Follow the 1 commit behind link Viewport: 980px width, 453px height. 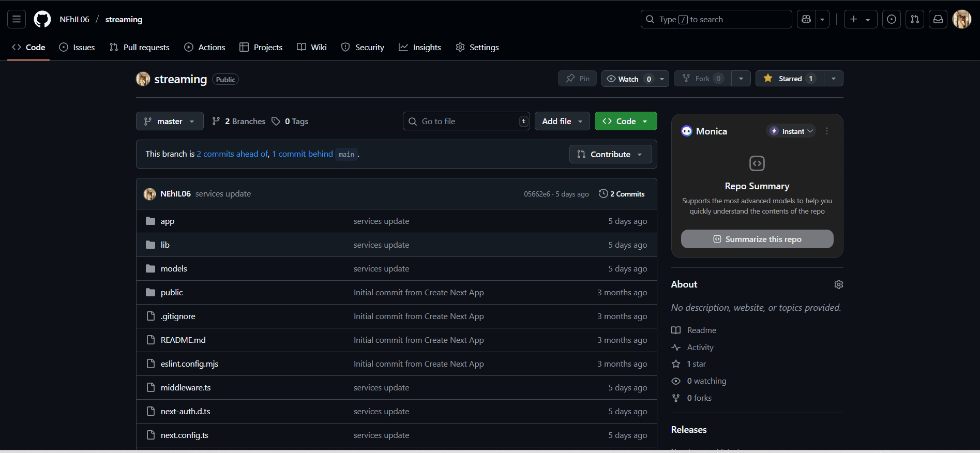(303, 154)
